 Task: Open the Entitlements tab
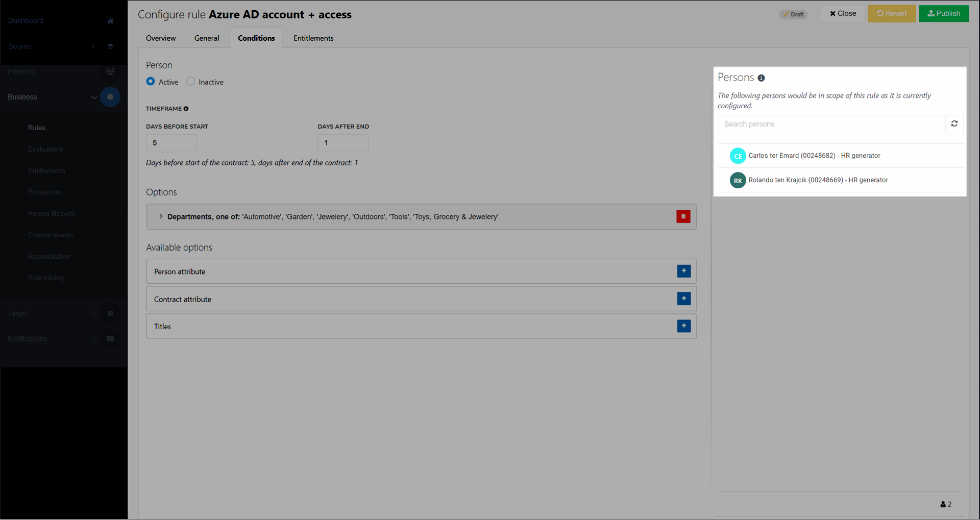click(313, 38)
